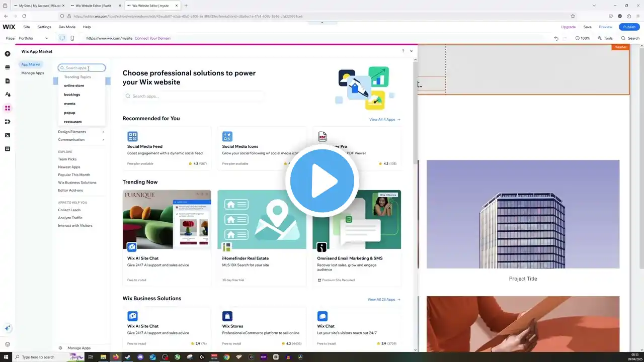Open the Page Portfolio dropdown
Screen dimensions: 644x362
pos(33,38)
